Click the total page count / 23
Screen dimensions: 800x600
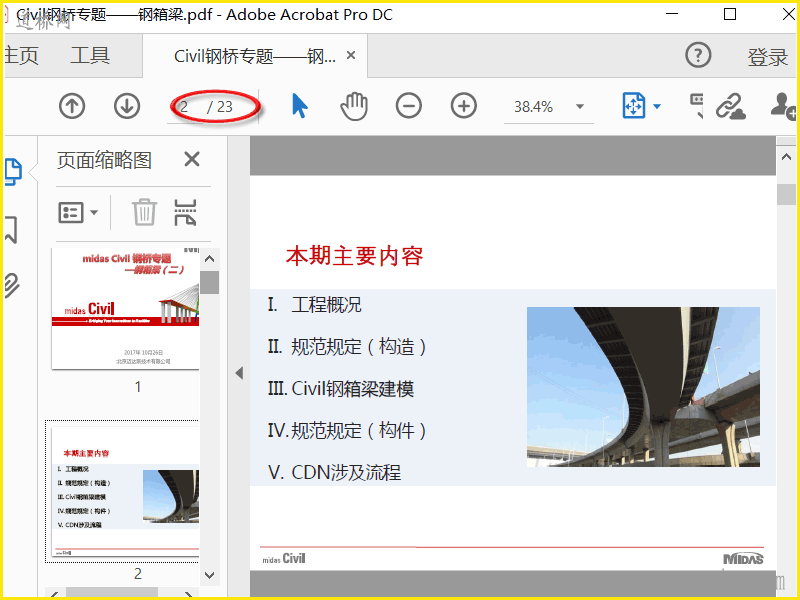click(220, 107)
